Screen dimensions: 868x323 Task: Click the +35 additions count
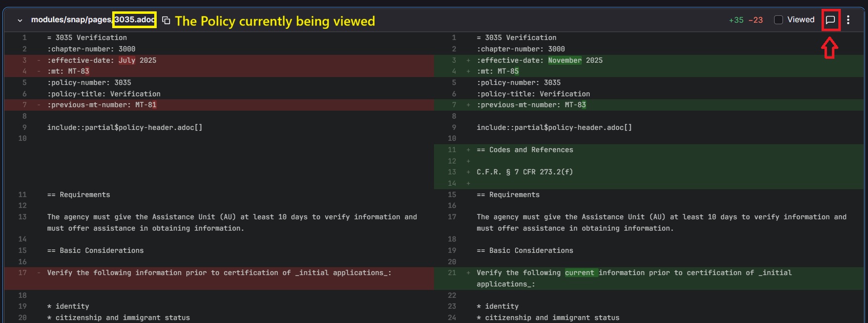[736, 20]
